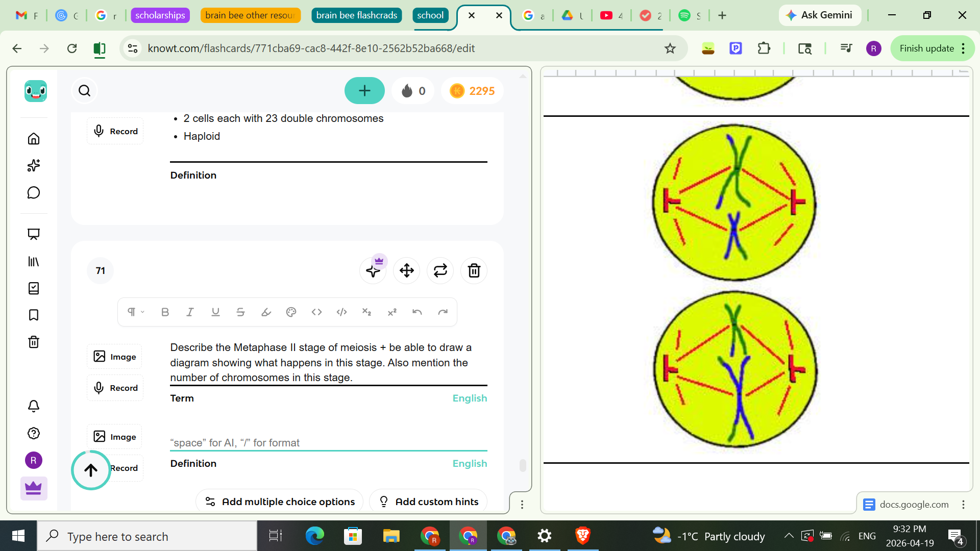Swap term and definition on card 71
980x551 pixels.
click(440, 270)
